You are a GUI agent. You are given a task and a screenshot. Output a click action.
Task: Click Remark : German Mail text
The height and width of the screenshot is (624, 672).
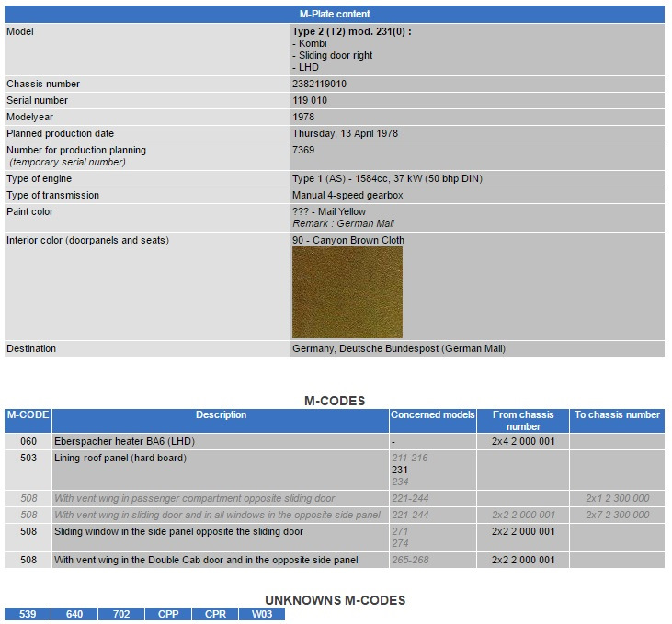[x=343, y=223]
